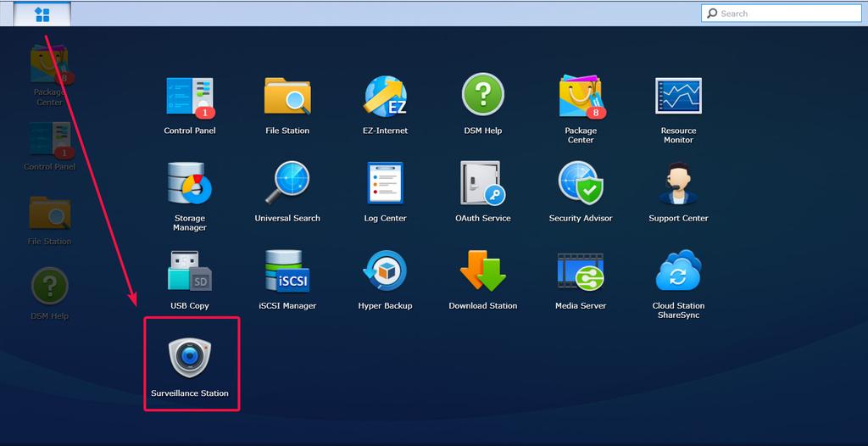868x446 pixels.
Task: Open Resource Monitor
Action: [x=678, y=95]
